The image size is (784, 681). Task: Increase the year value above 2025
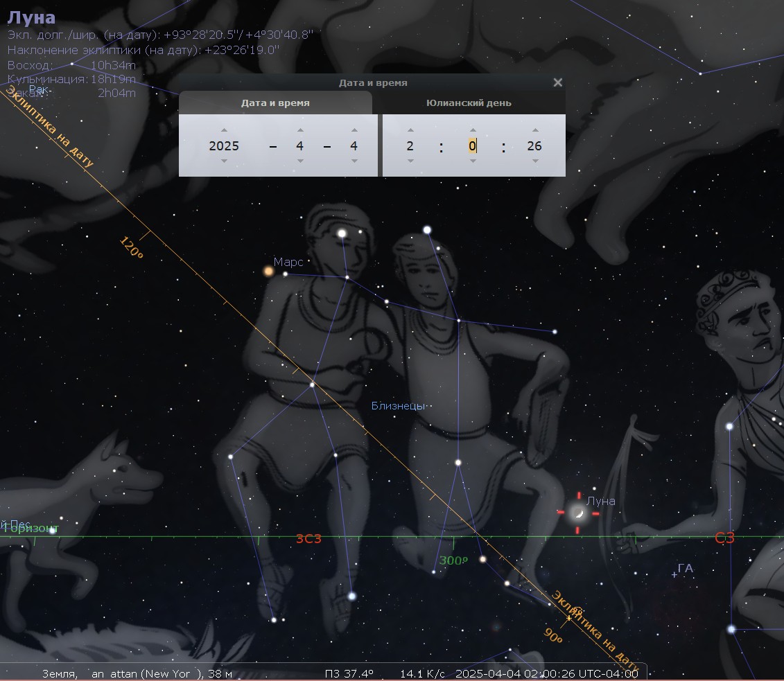click(224, 130)
